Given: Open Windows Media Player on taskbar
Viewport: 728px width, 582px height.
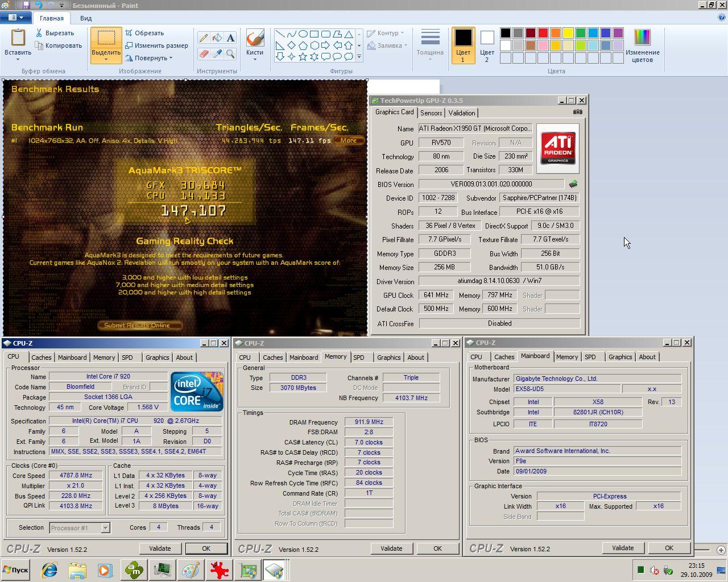Looking at the screenshot, I should pos(105,570).
